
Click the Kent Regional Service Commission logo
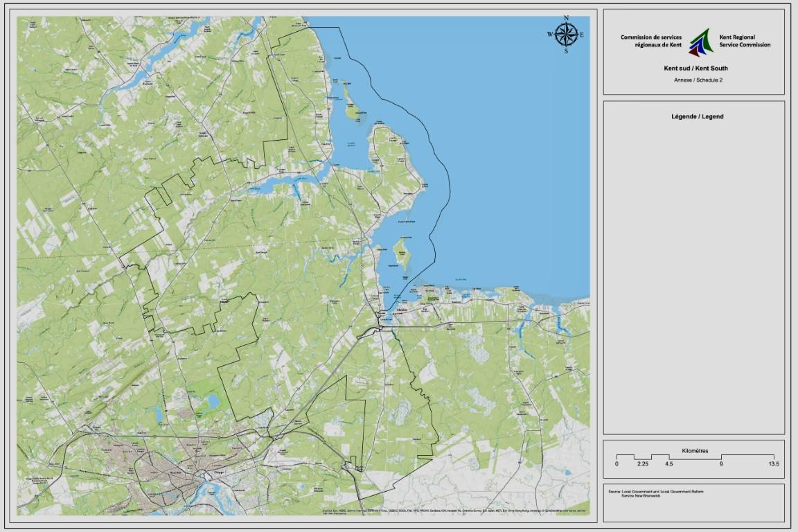coord(702,43)
